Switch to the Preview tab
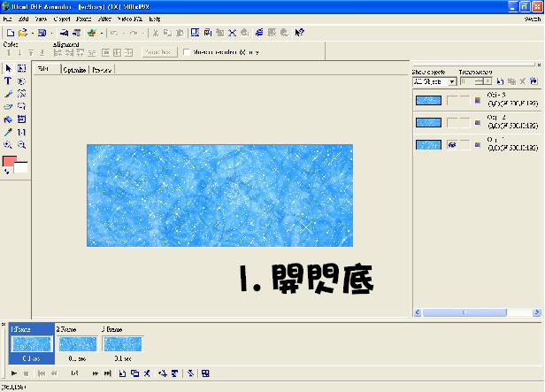 (102, 69)
